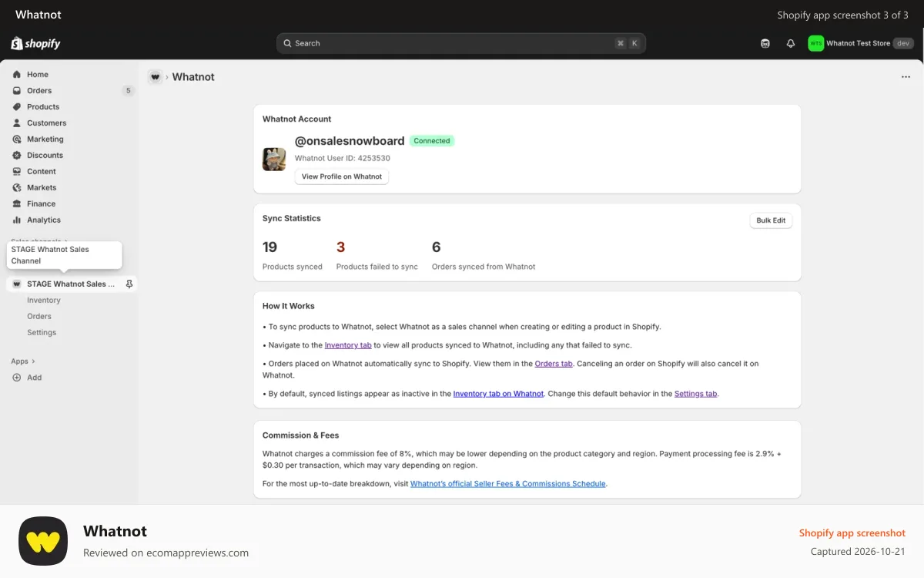Expand the Apps section chevron
This screenshot has height=578, width=924.
click(x=33, y=361)
